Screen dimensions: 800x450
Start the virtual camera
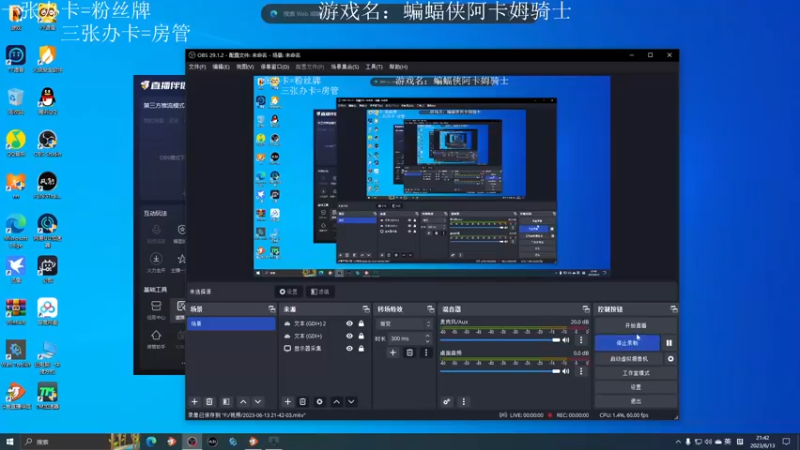click(629, 359)
